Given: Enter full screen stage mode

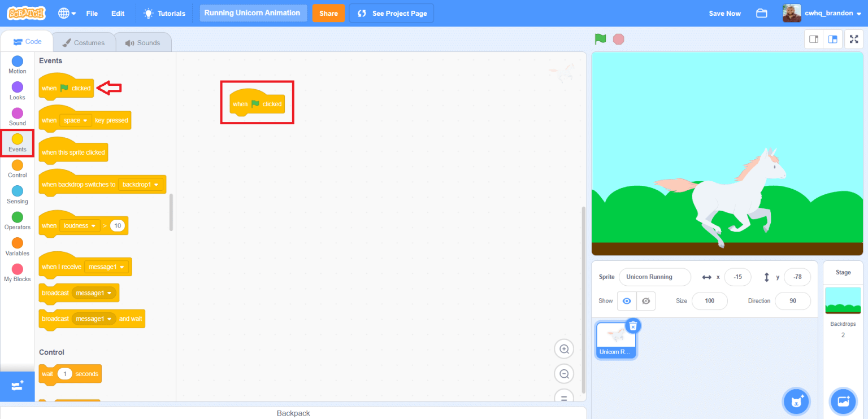Looking at the screenshot, I should [854, 39].
